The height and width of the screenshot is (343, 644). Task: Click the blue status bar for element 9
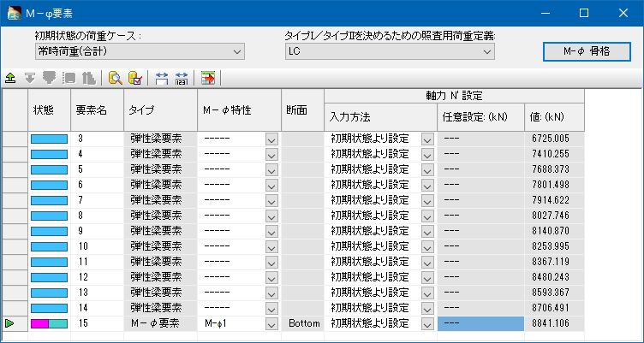click(50, 232)
